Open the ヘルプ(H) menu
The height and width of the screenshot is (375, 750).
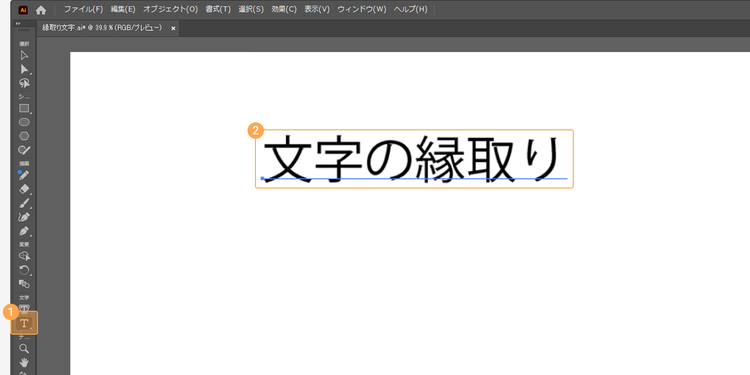click(410, 10)
